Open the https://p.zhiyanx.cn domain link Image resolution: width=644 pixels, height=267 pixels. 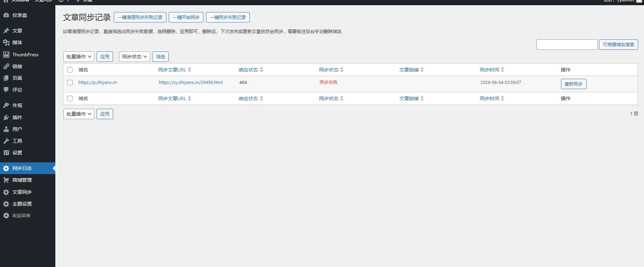98,83
